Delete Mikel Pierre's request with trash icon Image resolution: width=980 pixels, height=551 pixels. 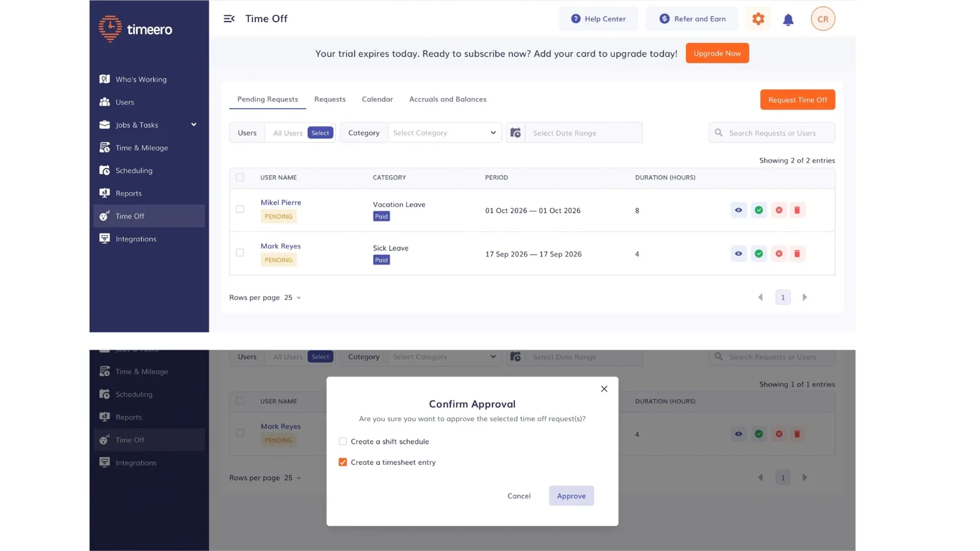tap(797, 210)
